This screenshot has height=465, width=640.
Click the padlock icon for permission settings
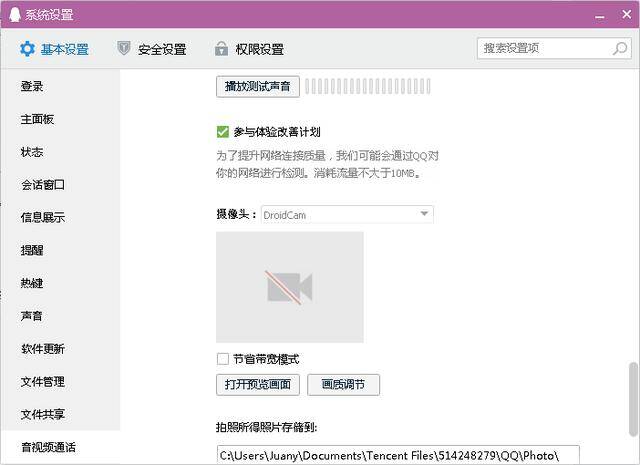point(221,48)
